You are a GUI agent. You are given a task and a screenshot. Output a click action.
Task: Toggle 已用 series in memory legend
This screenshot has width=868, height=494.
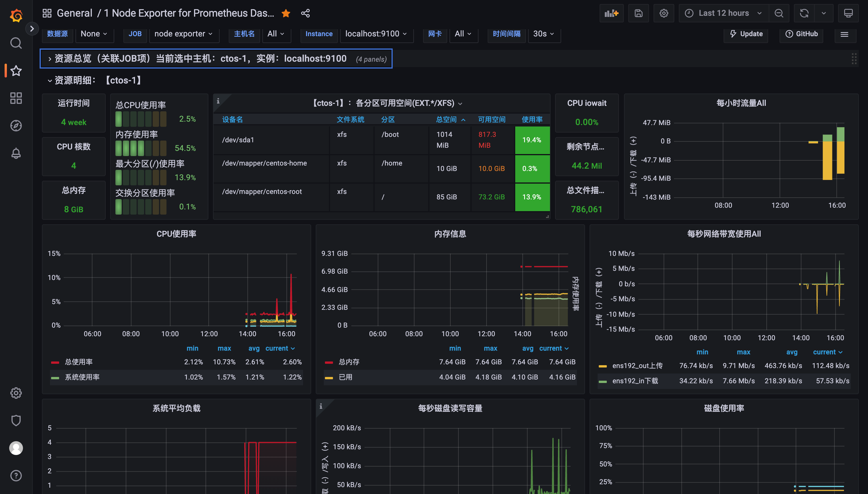(x=346, y=377)
